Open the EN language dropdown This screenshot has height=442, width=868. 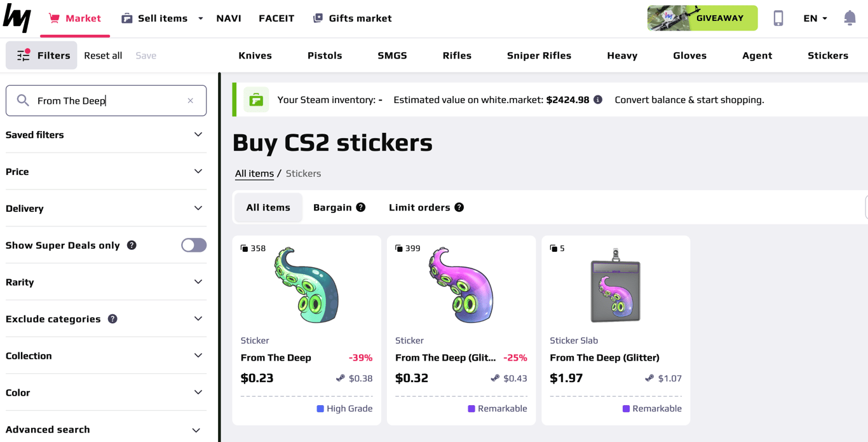click(815, 18)
